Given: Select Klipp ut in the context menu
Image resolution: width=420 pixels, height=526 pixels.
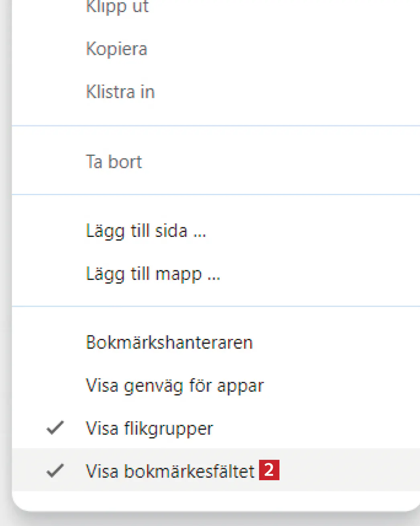Looking at the screenshot, I should (x=117, y=7).
